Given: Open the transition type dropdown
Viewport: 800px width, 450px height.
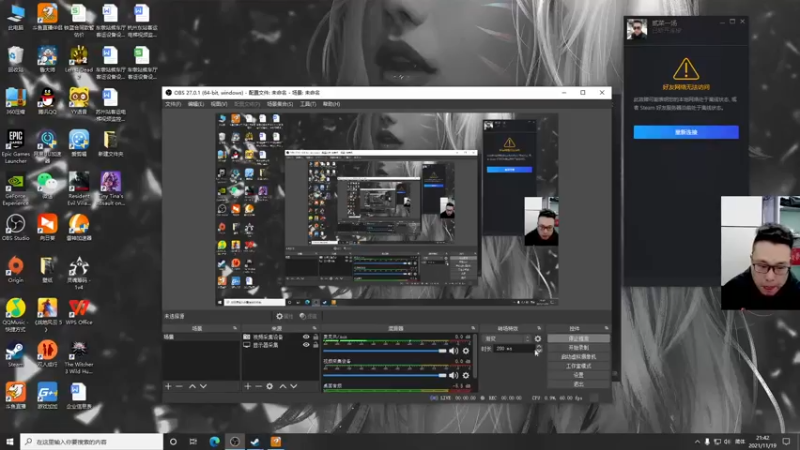Looking at the screenshot, I should [x=507, y=338].
